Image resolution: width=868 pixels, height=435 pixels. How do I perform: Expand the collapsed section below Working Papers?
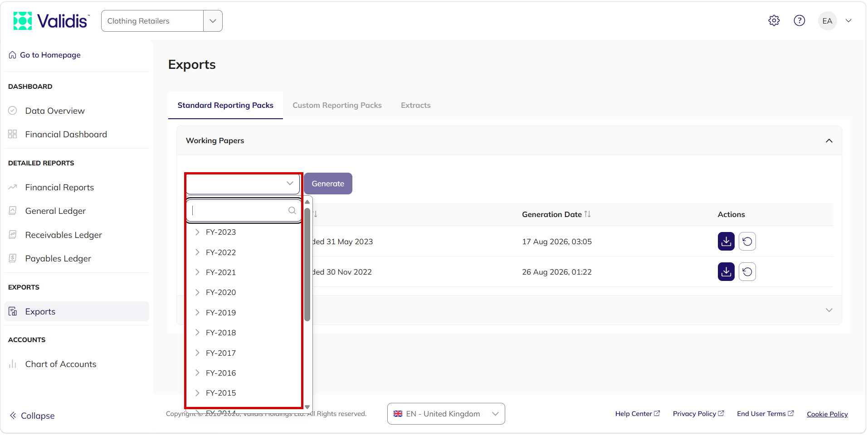pos(829,310)
